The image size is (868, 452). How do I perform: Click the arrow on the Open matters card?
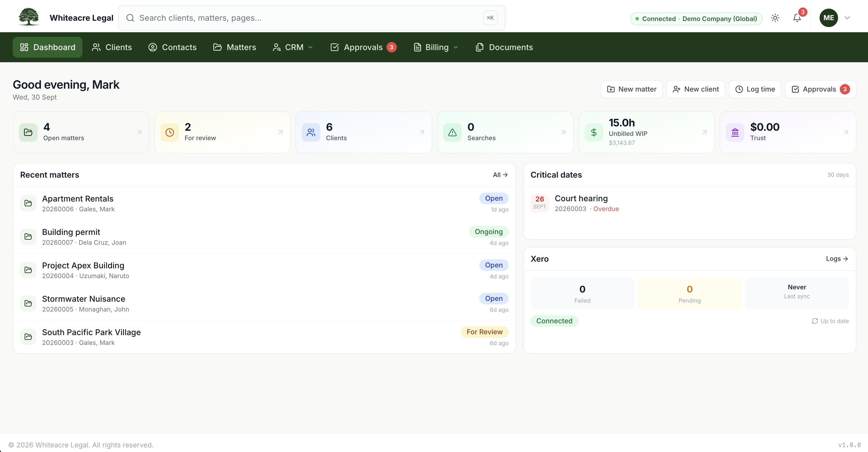coord(139,132)
